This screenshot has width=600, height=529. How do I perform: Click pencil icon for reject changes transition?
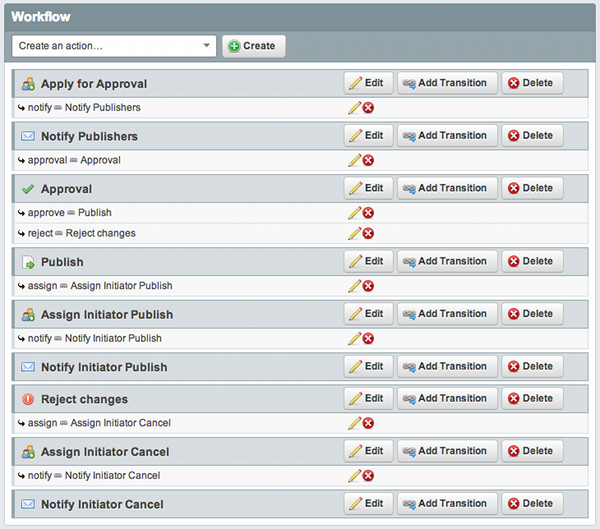pos(354,233)
